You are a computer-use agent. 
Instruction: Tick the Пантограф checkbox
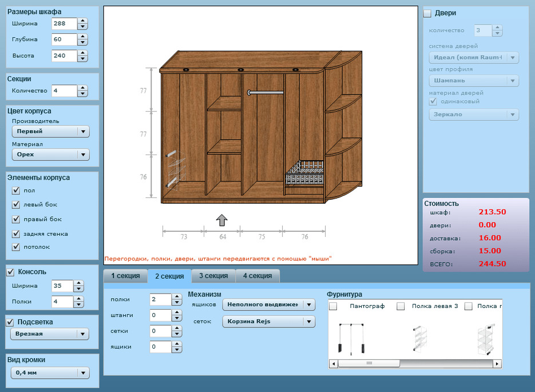(x=333, y=306)
